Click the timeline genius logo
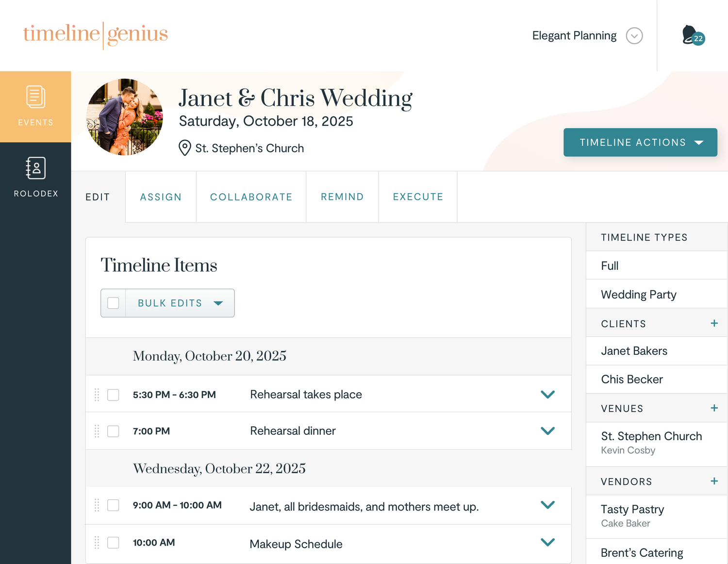The height and width of the screenshot is (564, 728). (x=96, y=35)
